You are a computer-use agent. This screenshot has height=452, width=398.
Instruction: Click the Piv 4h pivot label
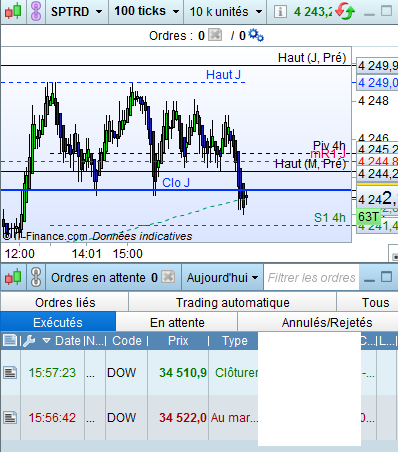(329, 145)
